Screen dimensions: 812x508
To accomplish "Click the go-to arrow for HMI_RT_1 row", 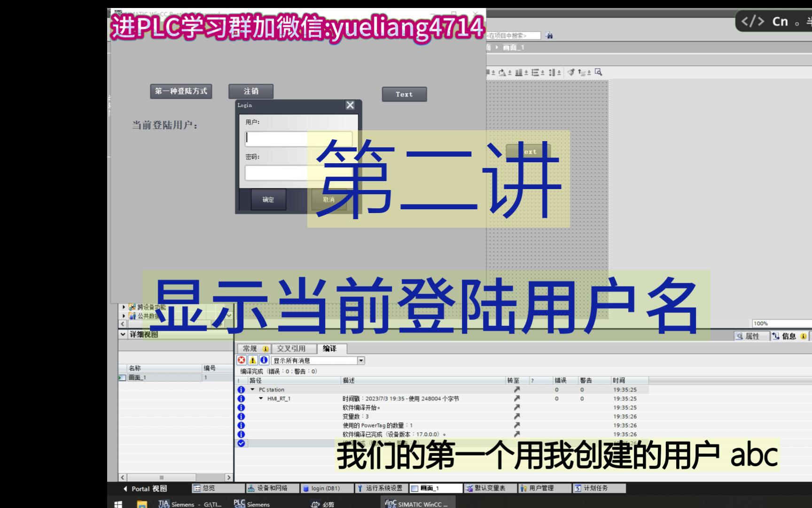I will coord(517,398).
